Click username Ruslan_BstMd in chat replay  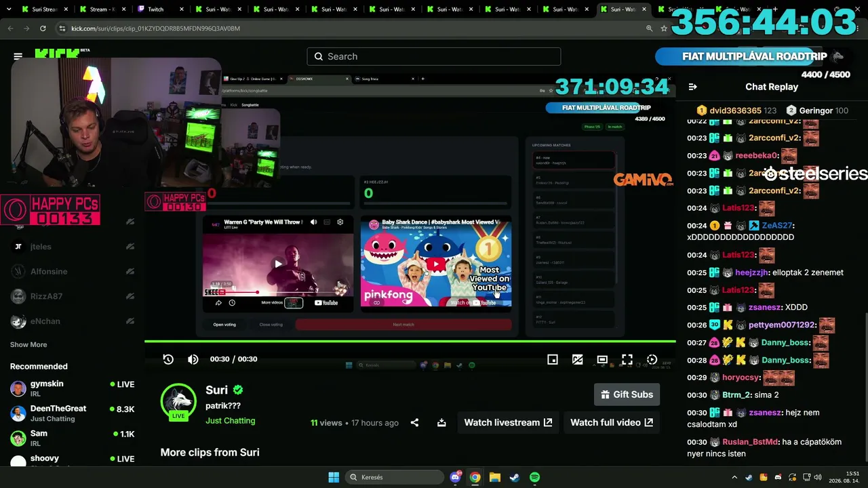pyautogui.click(x=750, y=442)
